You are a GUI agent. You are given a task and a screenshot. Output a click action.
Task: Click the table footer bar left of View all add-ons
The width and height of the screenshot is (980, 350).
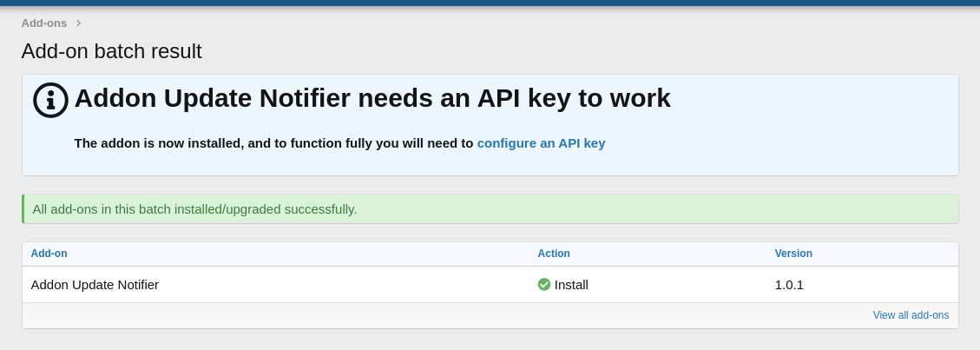coord(434,315)
